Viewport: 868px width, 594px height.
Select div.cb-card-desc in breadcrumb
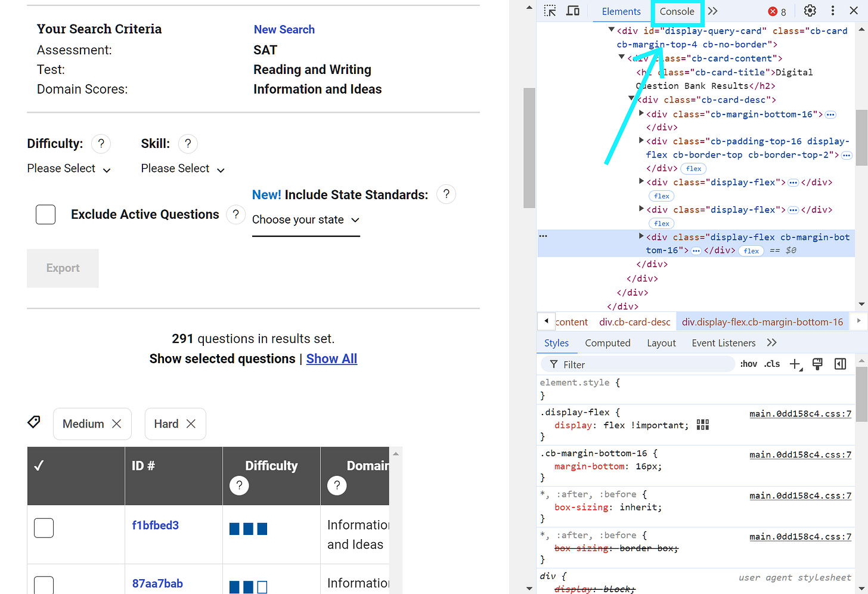(634, 322)
